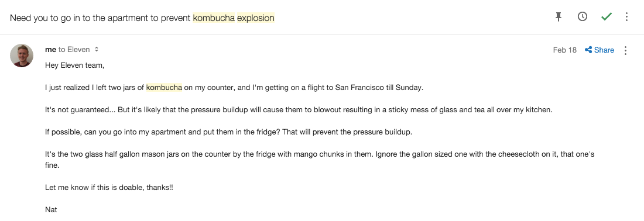Click the paragraph about mason jars
The width and height of the screenshot is (644, 221).
pyautogui.click(x=320, y=160)
